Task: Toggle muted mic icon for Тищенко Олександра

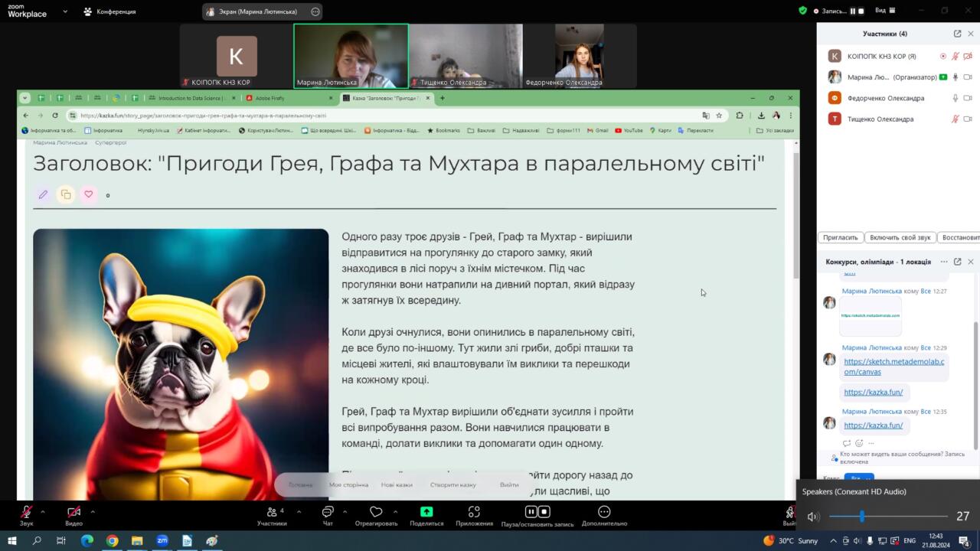Action: pyautogui.click(x=955, y=119)
